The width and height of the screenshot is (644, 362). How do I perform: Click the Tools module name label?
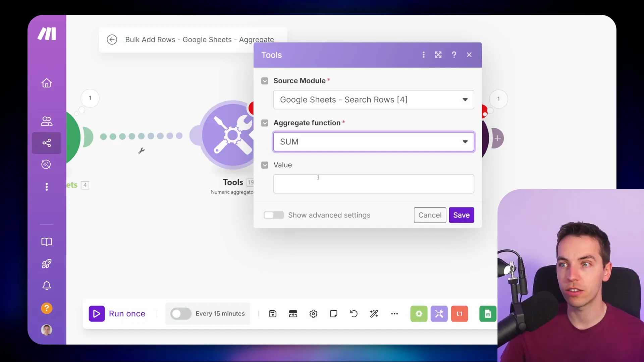coord(233,182)
